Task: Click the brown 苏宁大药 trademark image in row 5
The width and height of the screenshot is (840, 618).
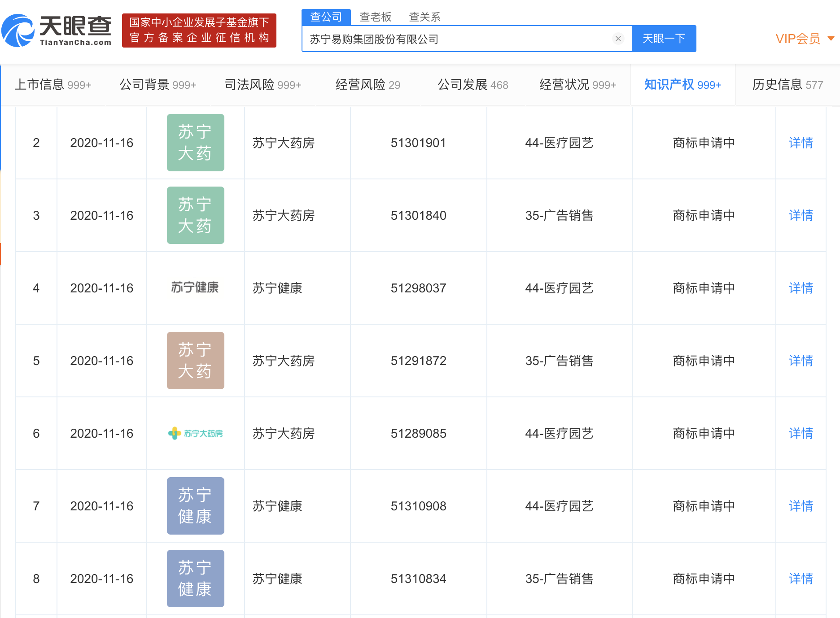Action: [195, 360]
